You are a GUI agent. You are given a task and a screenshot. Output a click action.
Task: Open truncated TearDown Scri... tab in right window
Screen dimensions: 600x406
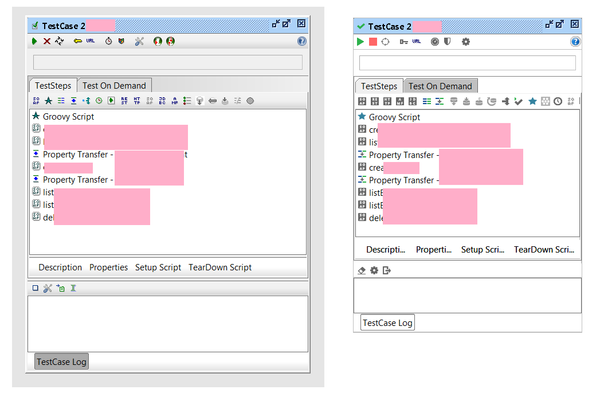coord(544,249)
